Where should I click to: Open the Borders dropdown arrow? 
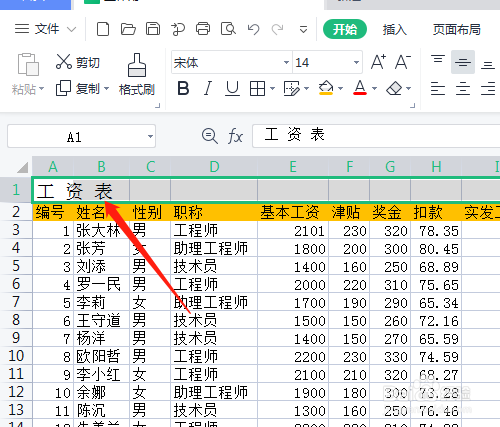tap(272, 89)
